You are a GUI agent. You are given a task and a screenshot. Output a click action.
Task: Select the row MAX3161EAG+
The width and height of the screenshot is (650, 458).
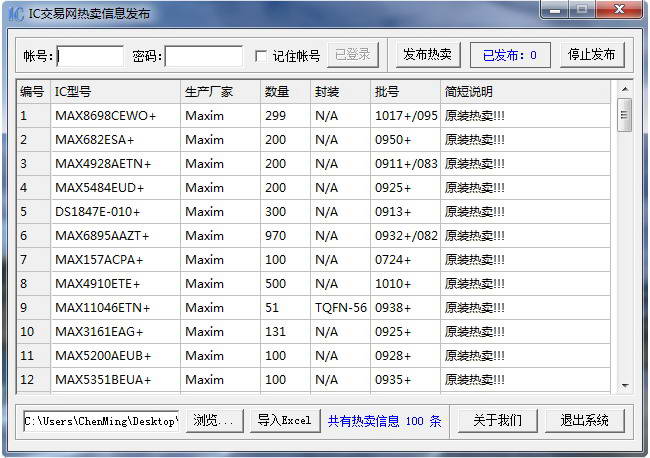pos(314,332)
